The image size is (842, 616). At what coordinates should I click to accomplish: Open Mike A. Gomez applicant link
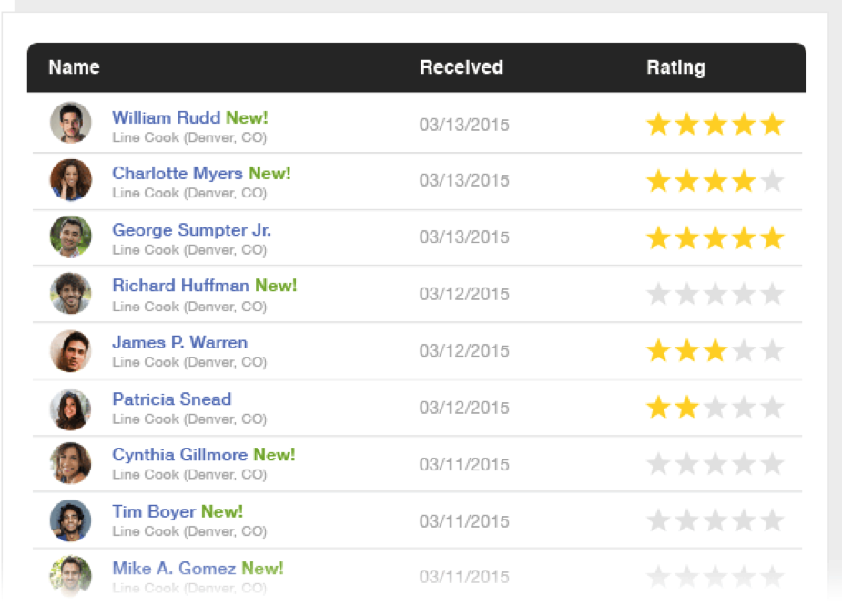pyautogui.click(x=174, y=569)
